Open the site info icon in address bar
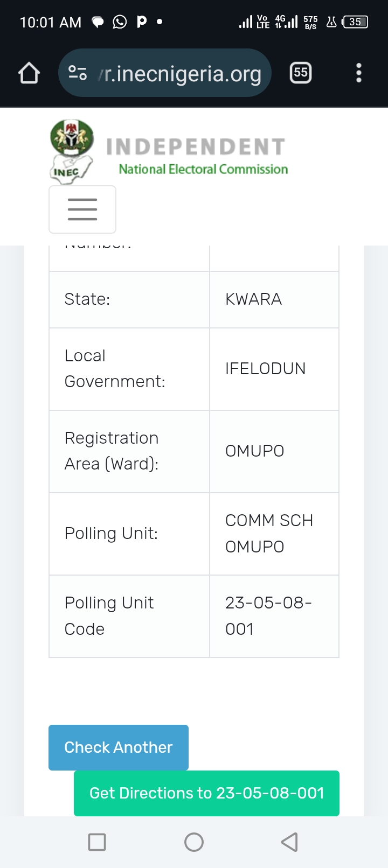Screen dimensions: 388x868 [x=78, y=73]
